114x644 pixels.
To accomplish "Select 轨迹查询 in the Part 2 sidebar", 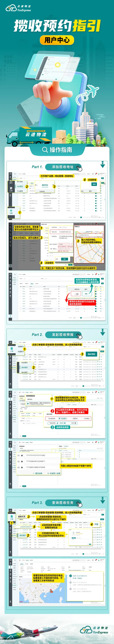I will tap(24, 362).
